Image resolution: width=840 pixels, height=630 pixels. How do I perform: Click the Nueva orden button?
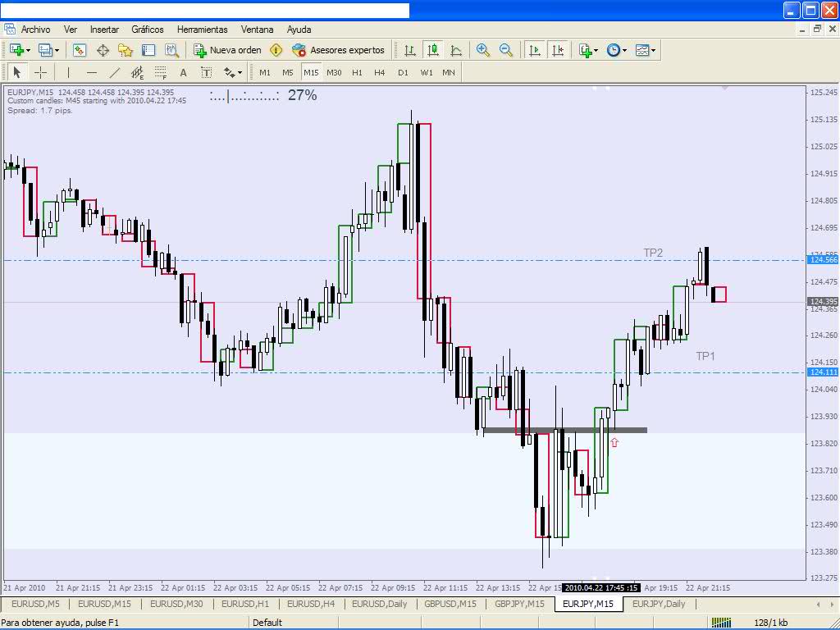pos(228,50)
